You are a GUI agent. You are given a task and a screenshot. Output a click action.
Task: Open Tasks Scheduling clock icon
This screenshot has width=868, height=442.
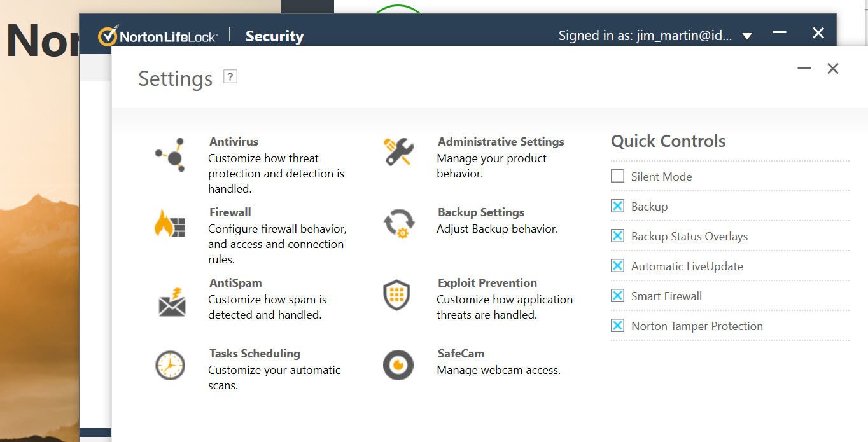[x=170, y=366]
